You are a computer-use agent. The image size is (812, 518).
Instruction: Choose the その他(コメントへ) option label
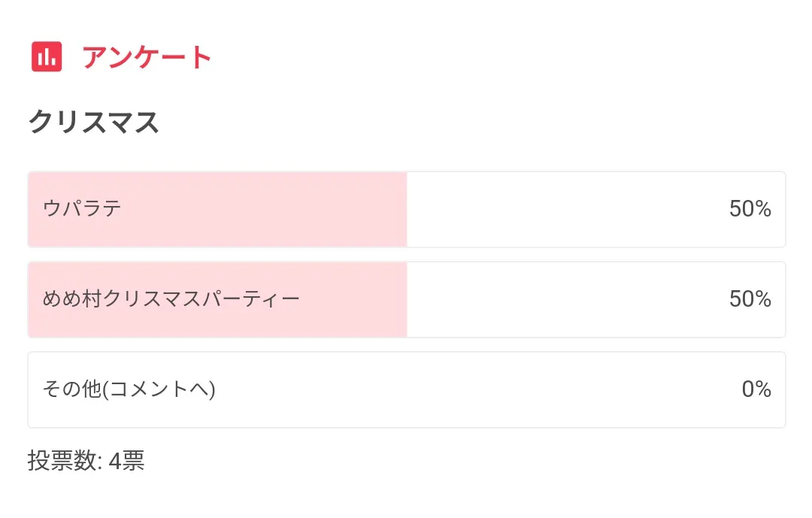129,389
